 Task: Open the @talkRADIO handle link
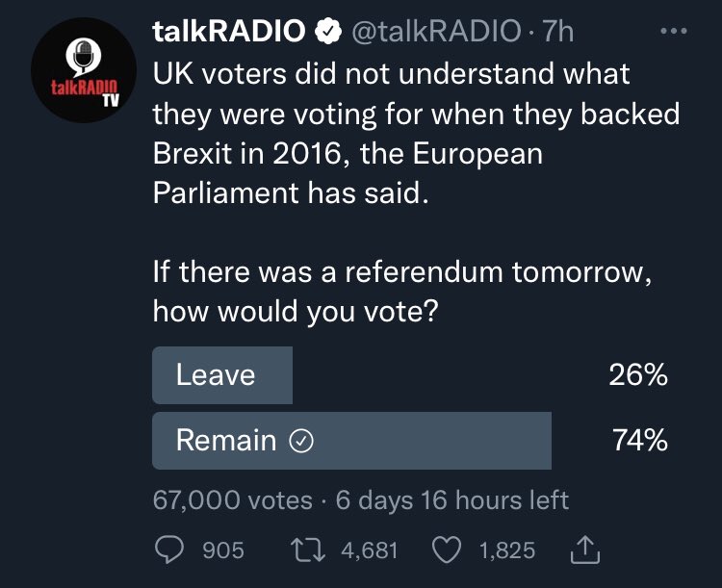[x=436, y=32]
